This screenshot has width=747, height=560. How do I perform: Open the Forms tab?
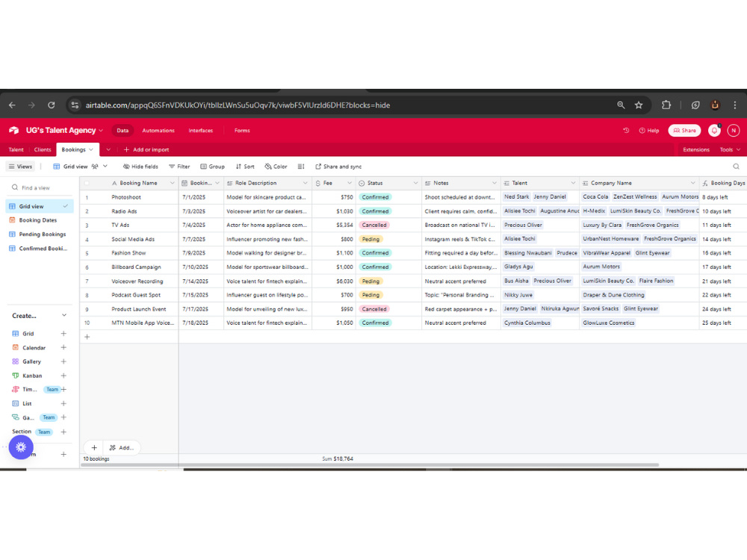click(x=242, y=131)
